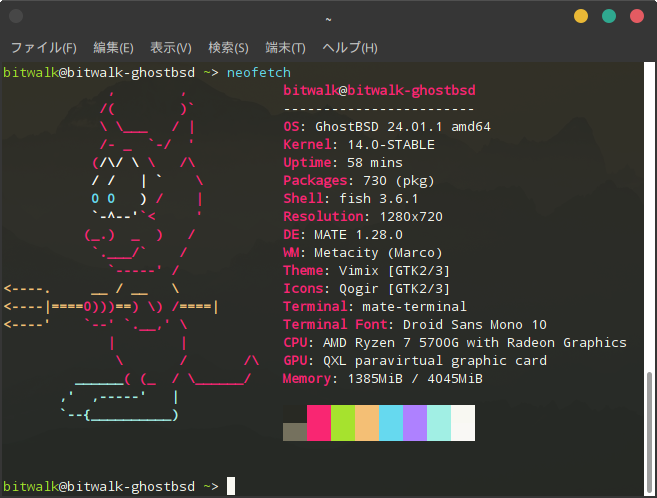
Task: Click the DE value MATE 1.28.0
Action: [358, 235]
